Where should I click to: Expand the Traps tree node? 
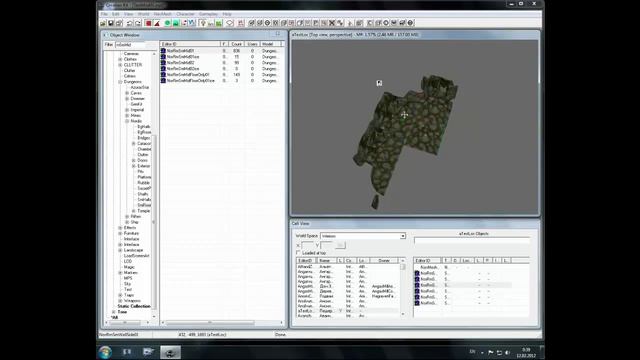[x=120, y=295]
